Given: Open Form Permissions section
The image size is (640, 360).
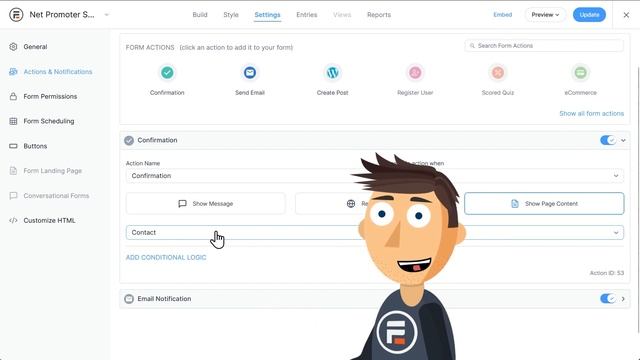Looking at the screenshot, I should (x=50, y=96).
